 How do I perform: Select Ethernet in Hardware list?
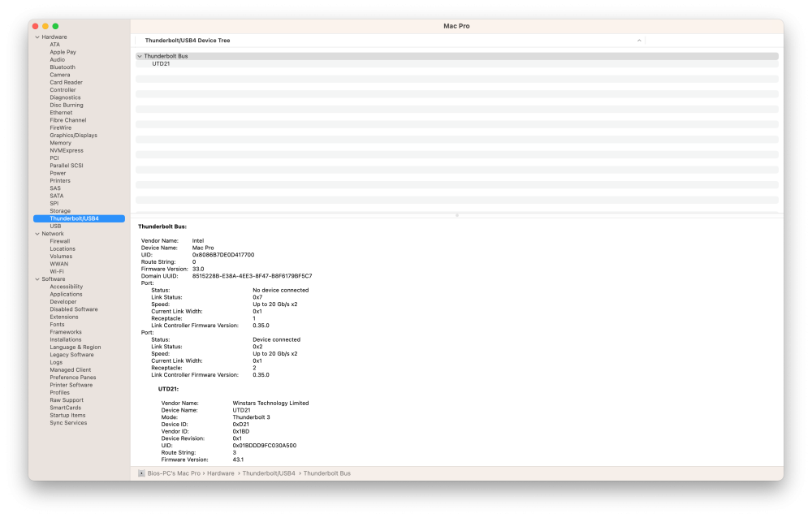(x=61, y=113)
